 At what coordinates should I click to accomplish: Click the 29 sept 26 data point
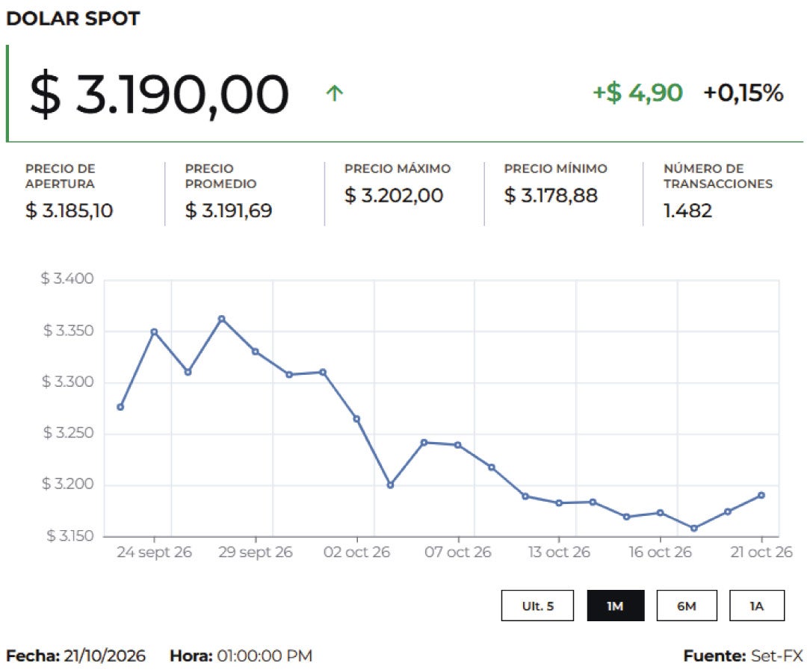256,352
